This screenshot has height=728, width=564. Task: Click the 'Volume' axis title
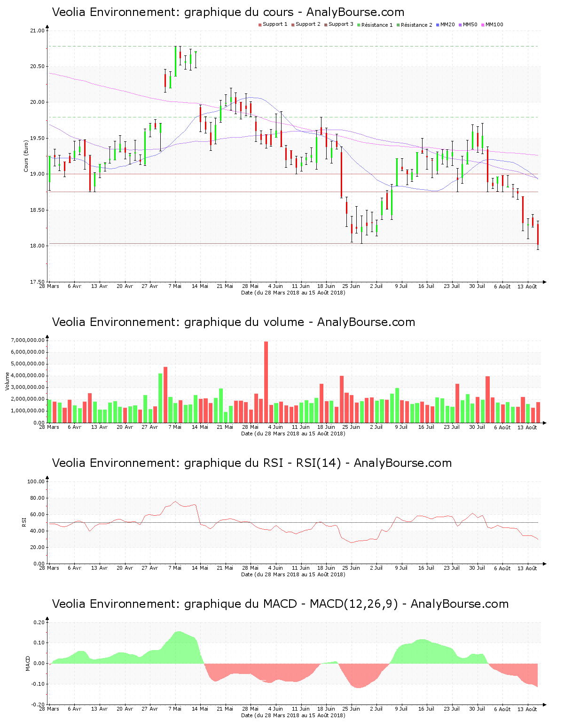pyautogui.click(x=7, y=381)
